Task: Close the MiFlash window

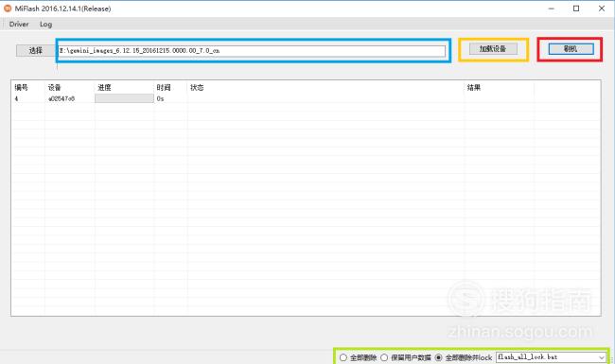Action: tap(602, 9)
